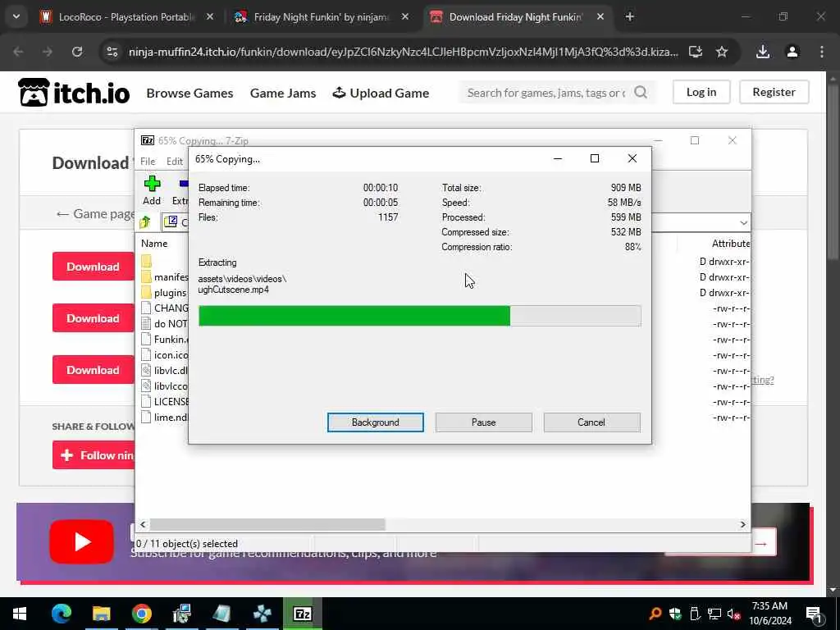Open Chrome downloads icon
The height and width of the screenshot is (630, 840).
coord(763,52)
